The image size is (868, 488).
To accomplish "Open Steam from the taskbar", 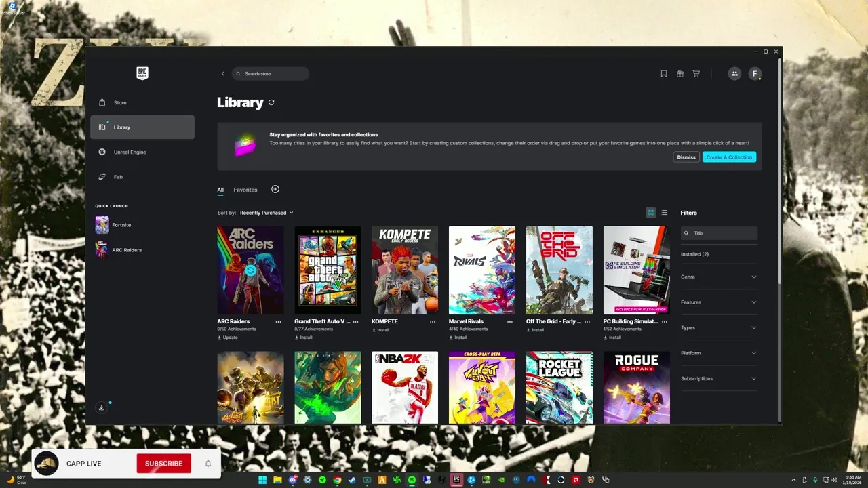I will point(352,480).
